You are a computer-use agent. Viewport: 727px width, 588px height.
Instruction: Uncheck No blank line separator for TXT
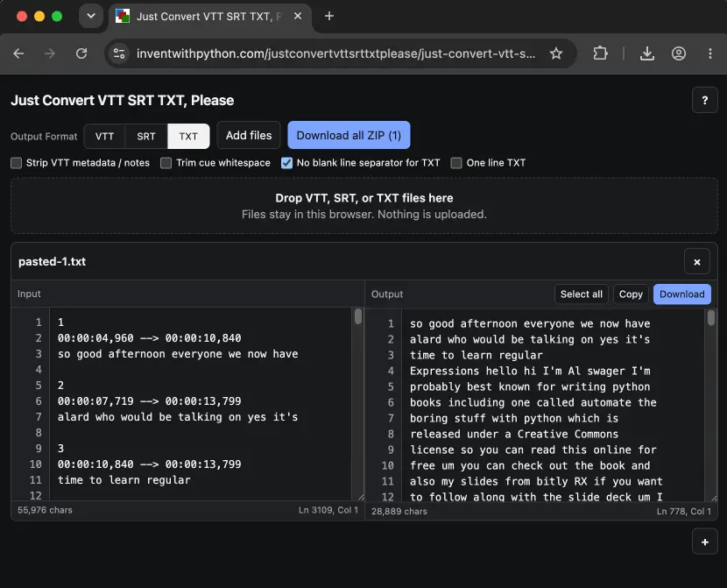point(287,163)
